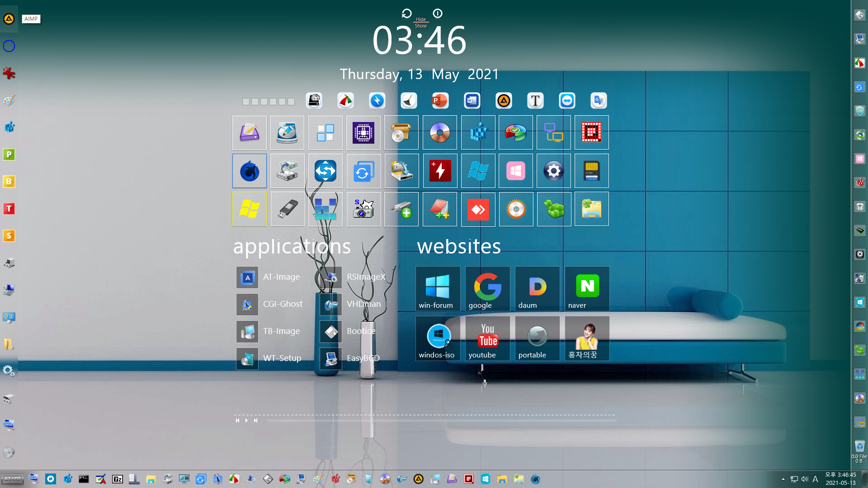Viewport: 868px width, 488px height.
Task: Launch the dark round gear tile
Action: click(x=554, y=171)
